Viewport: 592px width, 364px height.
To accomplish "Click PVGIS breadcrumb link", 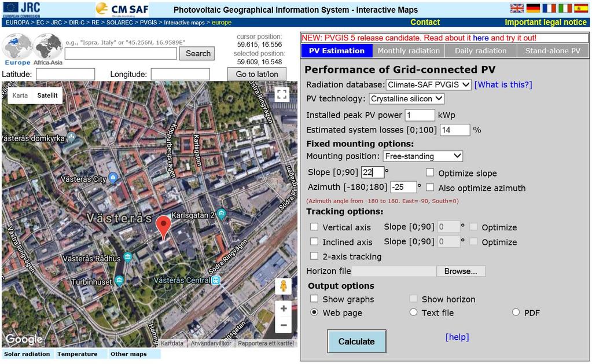I will (x=148, y=23).
